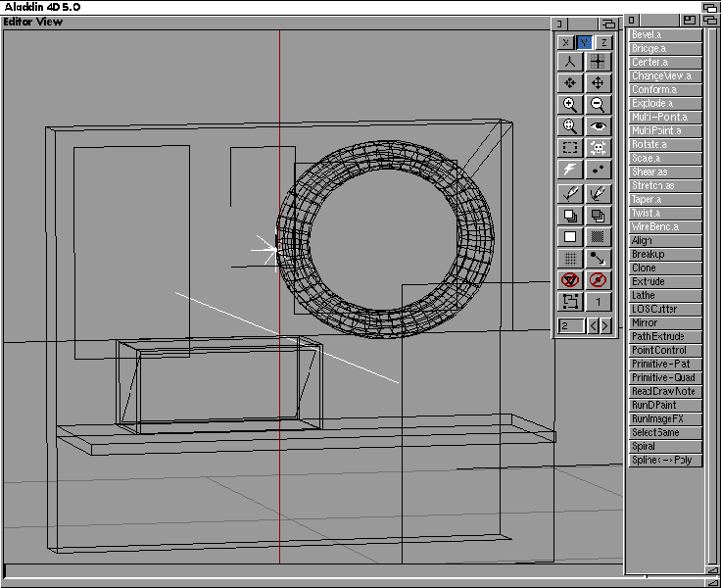Click the skull and crossbones delete icon
The height and width of the screenshot is (588, 721).
(598, 148)
